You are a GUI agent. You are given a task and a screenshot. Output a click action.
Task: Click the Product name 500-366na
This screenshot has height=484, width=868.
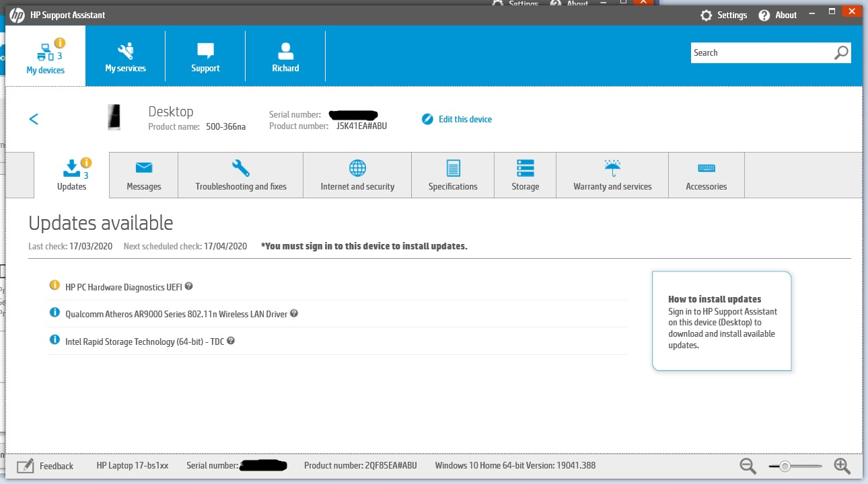pos(226,126)
